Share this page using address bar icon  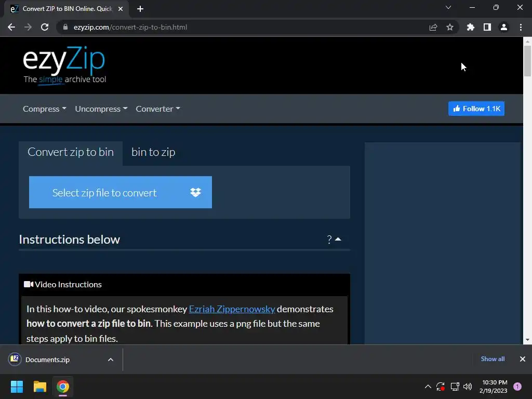tap(433, 27)
